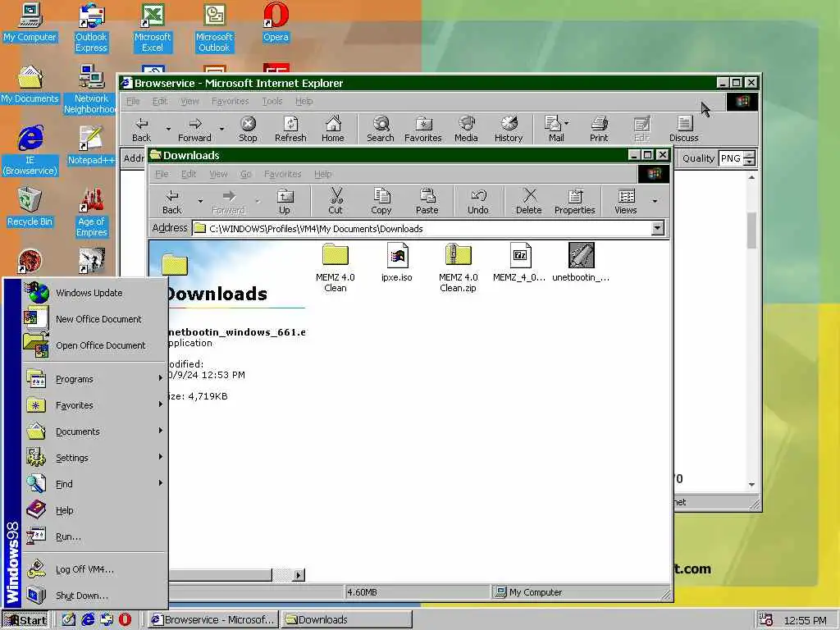Open Go menu in Downloads window
Image resolution: width=840 pixels, height=630 pixels.
246,174
